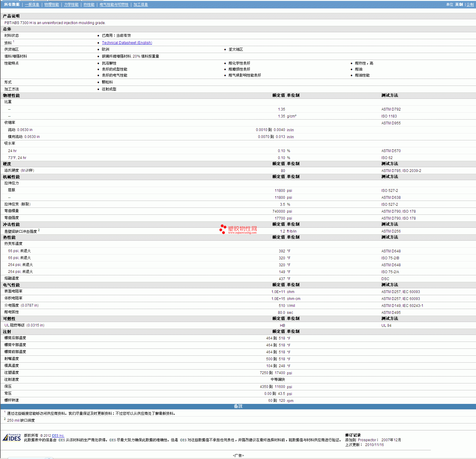Viewport: 476px width, 459px height.
Task: Click the 添加到 Prospector 2007年12月 entry
Action: 373,440
